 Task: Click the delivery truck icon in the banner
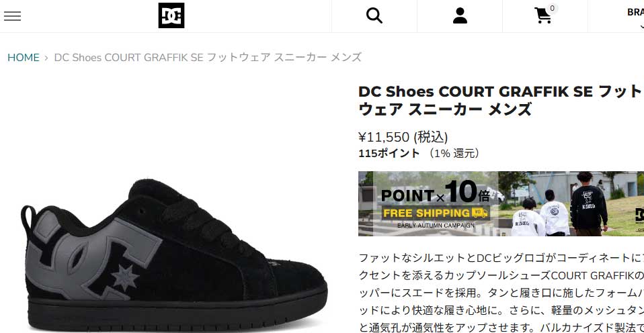pos(480,213)
